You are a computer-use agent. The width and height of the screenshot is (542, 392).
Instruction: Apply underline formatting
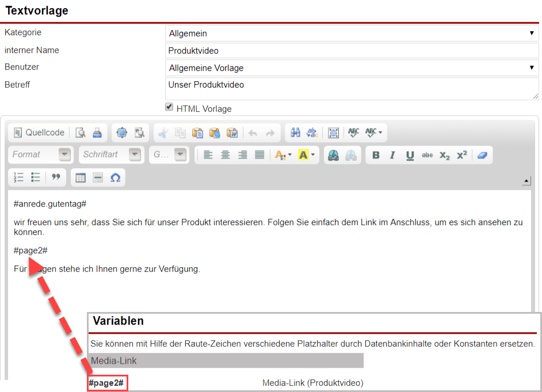pyautogui.click(x=410, y=155)
